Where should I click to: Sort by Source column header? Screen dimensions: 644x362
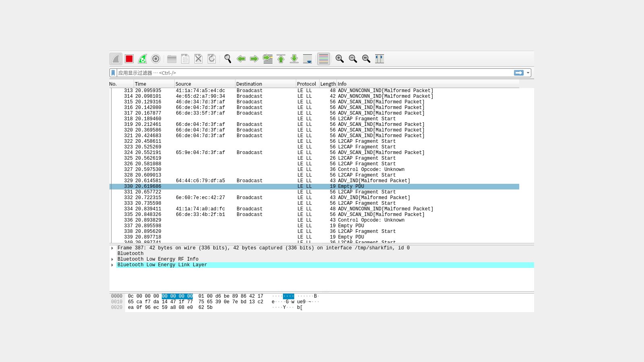click(205, 84)
